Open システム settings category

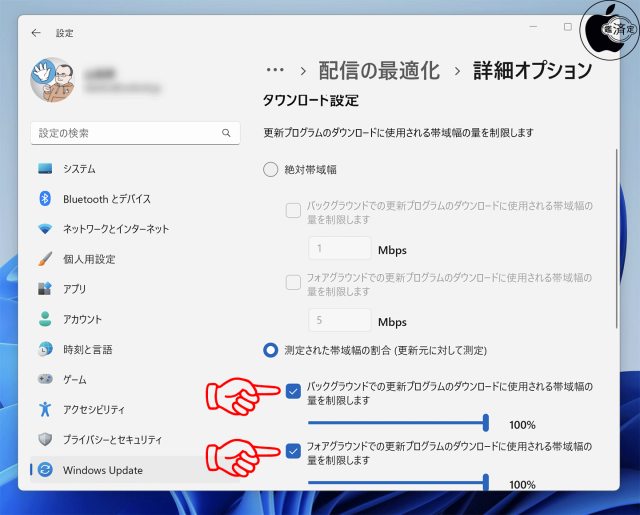point(135,169)
